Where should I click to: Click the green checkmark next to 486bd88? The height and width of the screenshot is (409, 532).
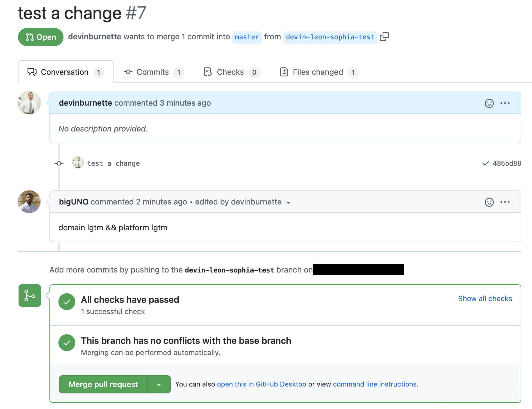click(x=486, y=163)
